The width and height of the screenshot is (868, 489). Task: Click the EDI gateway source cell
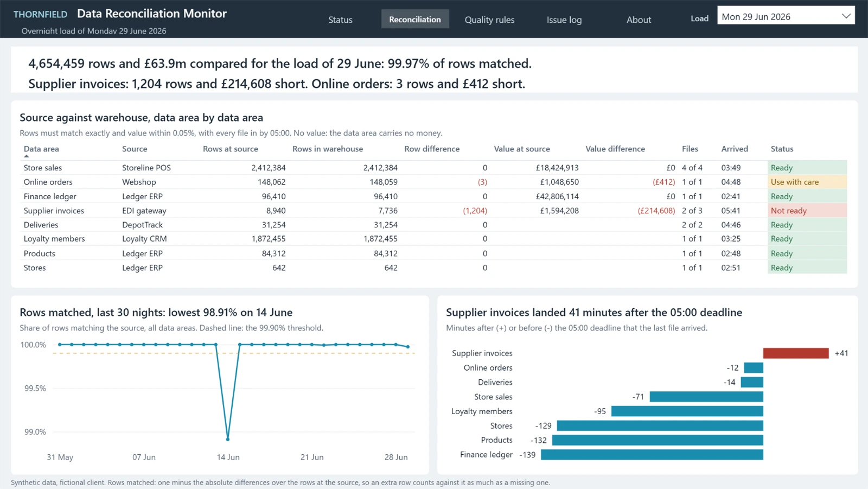[x=144, y=211]
